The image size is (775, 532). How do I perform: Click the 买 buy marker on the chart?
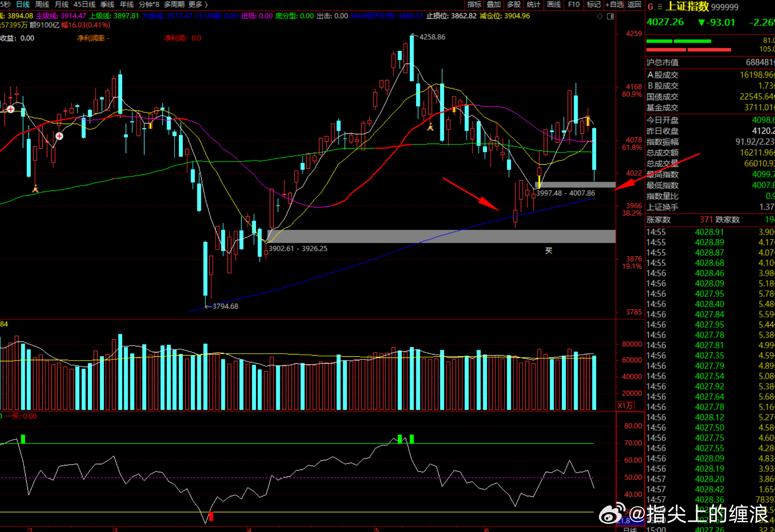pyautogui.click(x=549, y=250)
